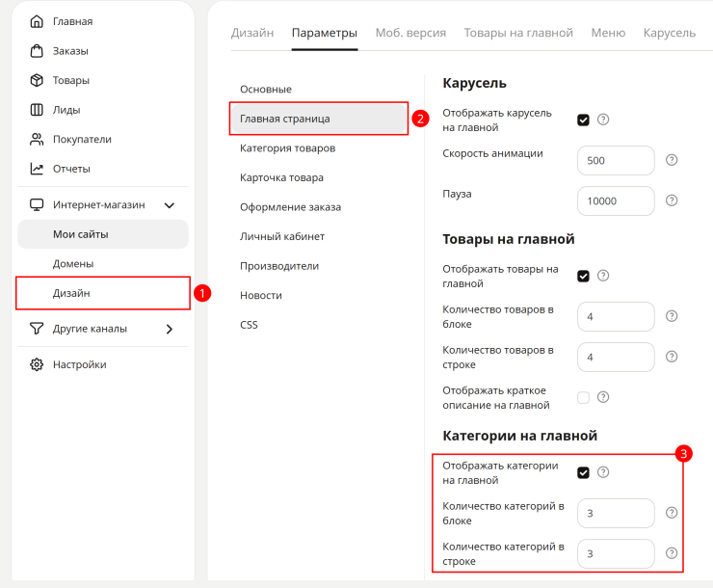Click the Интернет-магазин monitor icon
Screen dimensions: 713x588
pyautogui.click(x=37, y=205)
